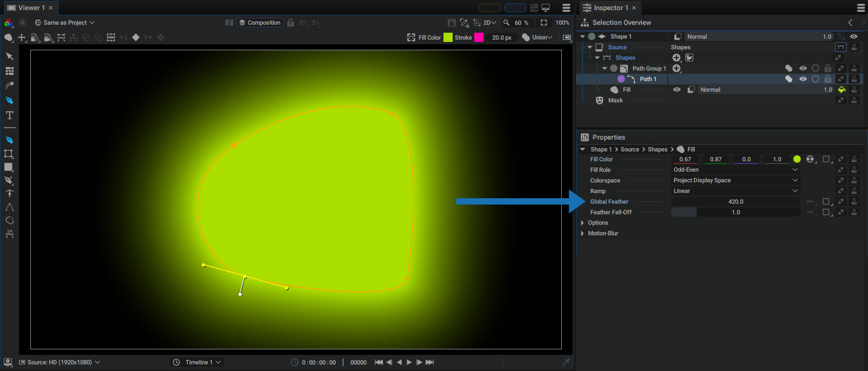Click the lime Fill Color swatch
The image size is (868, 371).
448,37
